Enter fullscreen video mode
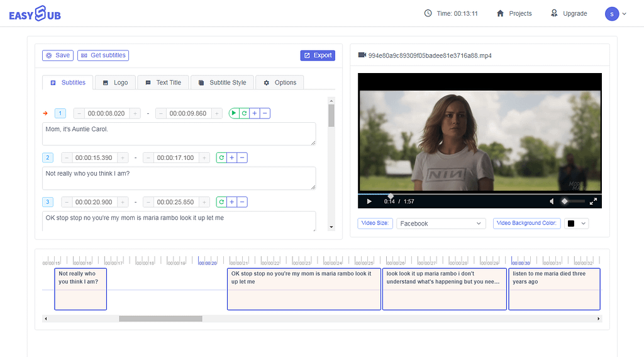The width and height of the screenshot is (644, 357). (x=593, y=201)
